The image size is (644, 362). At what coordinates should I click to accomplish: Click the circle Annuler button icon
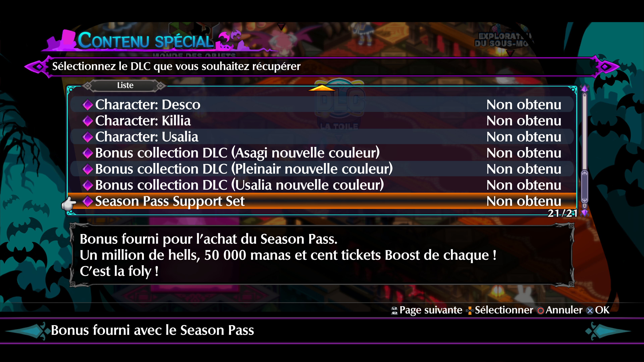[x=541, y=311]
